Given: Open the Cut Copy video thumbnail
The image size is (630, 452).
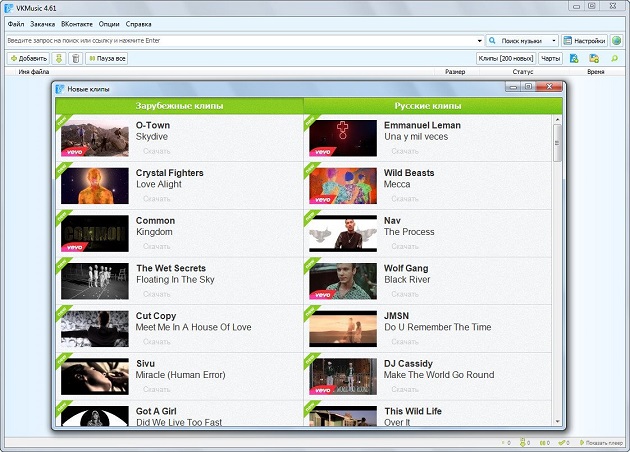Looking at the screenshot, I should [x=95, y=329].
